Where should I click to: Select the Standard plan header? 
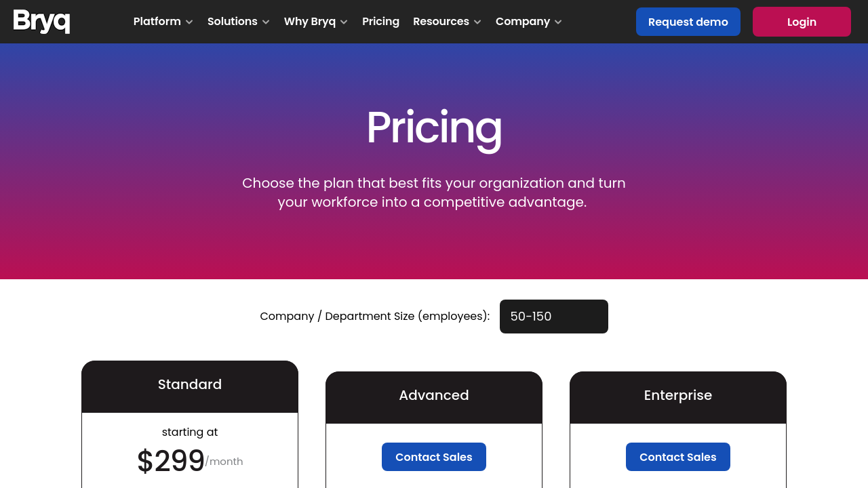pos(190,385)
